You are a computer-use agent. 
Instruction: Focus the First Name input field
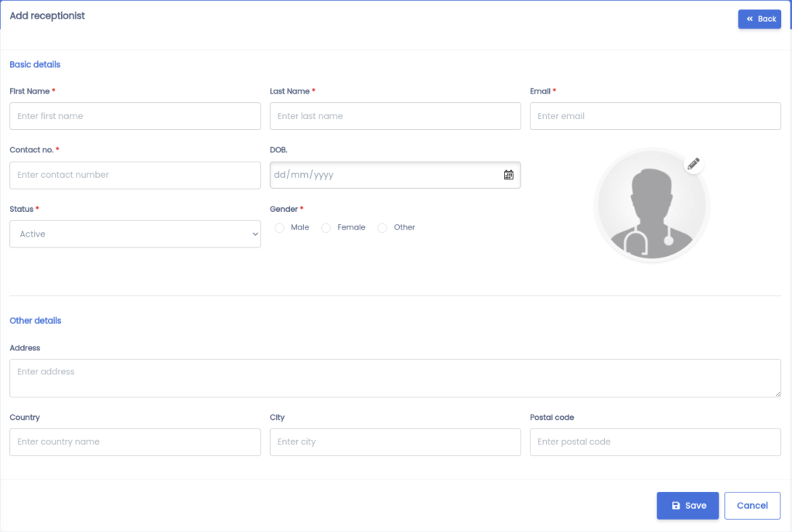[135, 116]
